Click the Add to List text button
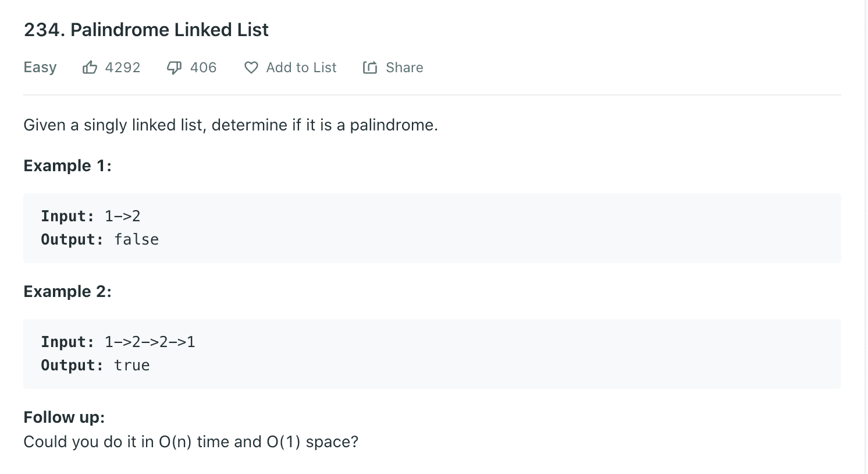 (x=301, y=68)
